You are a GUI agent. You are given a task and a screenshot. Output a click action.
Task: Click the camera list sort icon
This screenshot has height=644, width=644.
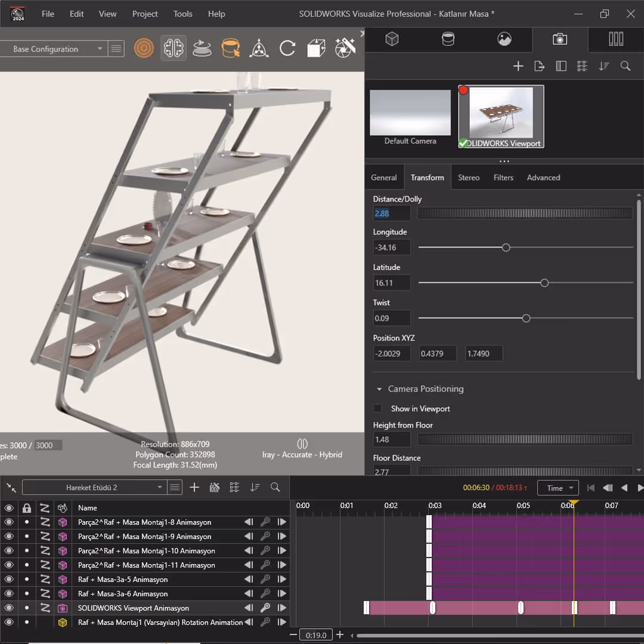pyautogui.click(x=603, y=66)
